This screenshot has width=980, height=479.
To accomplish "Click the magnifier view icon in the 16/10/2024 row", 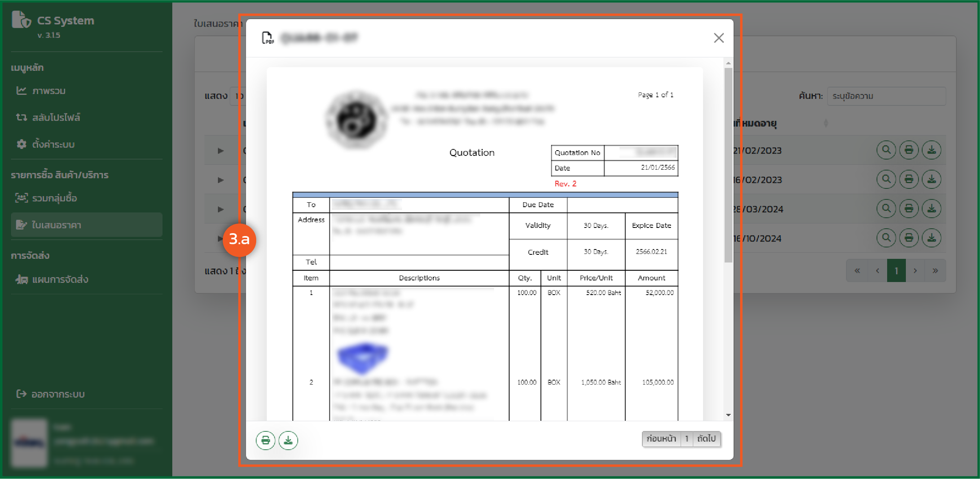I will click(886, 238).
